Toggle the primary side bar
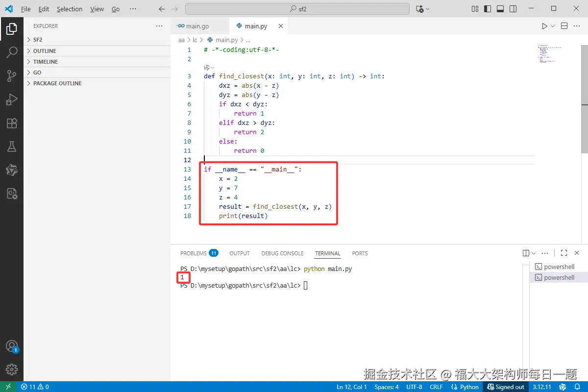Screen dimensions: 588x392 (488, 9)
